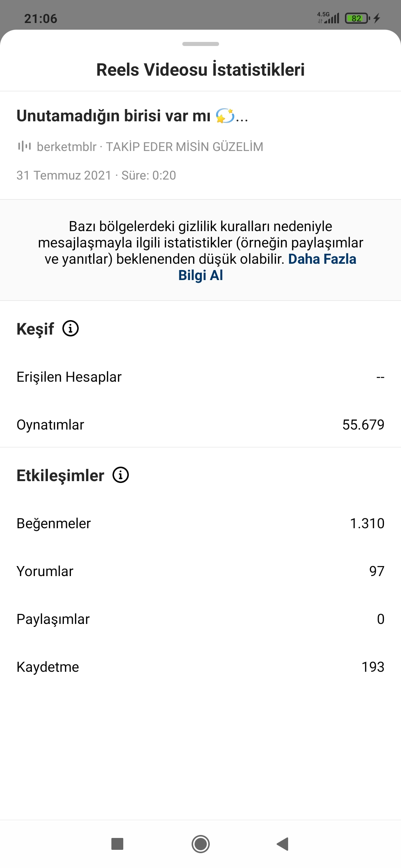Select the Beğenmeler row showing 1.310
Image resolution: width=401 pixels, height=868 pixels.
click(200, 523)
